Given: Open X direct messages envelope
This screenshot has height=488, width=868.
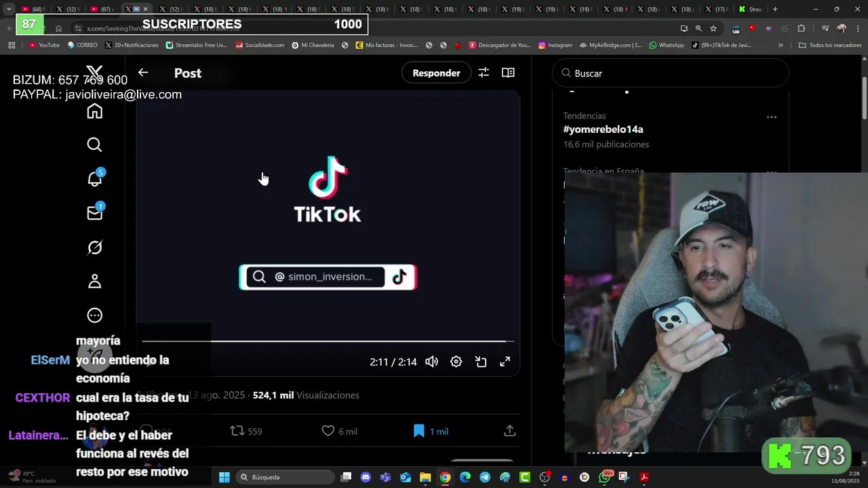Looking at the screenshot, I should coord(95,213).
